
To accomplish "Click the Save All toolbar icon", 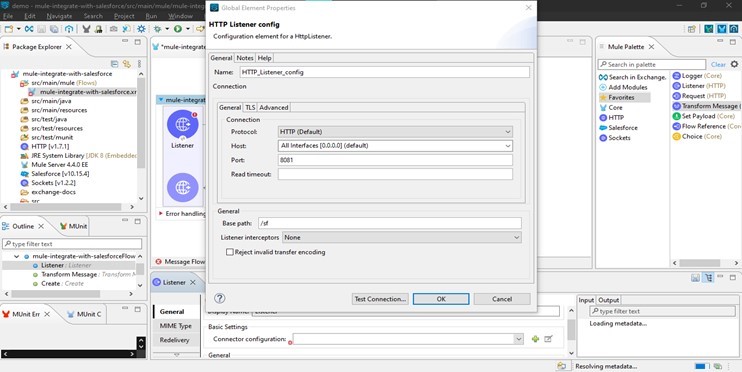I will coord(54,29).
